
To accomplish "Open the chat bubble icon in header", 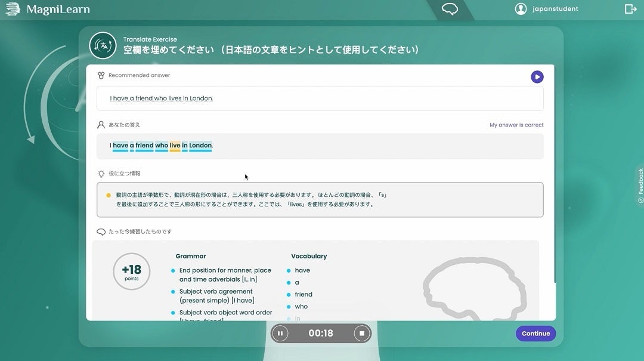I will click(450, 10).
